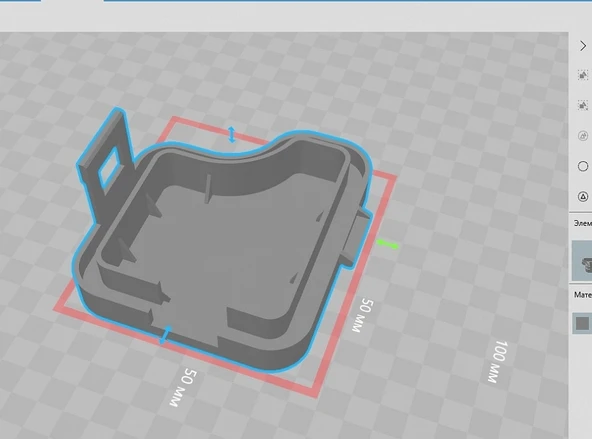Image resolution: width=592 pixels, height=439 pixels.
Task: Click the greyed-out circular group icon
Action: pyautogui.click(x=583, y=136)
